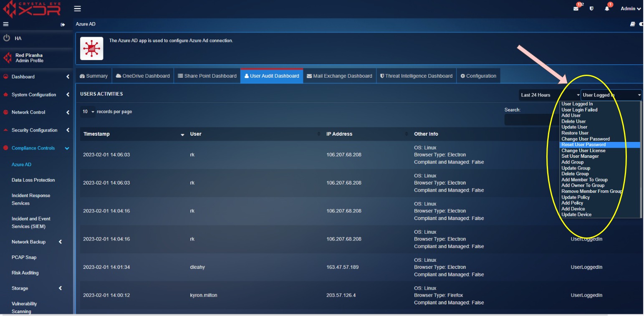Image resolution: width=644 pixels, height=316 pixels.
Task: Click the Search input field
Action: tap(531, 120)
